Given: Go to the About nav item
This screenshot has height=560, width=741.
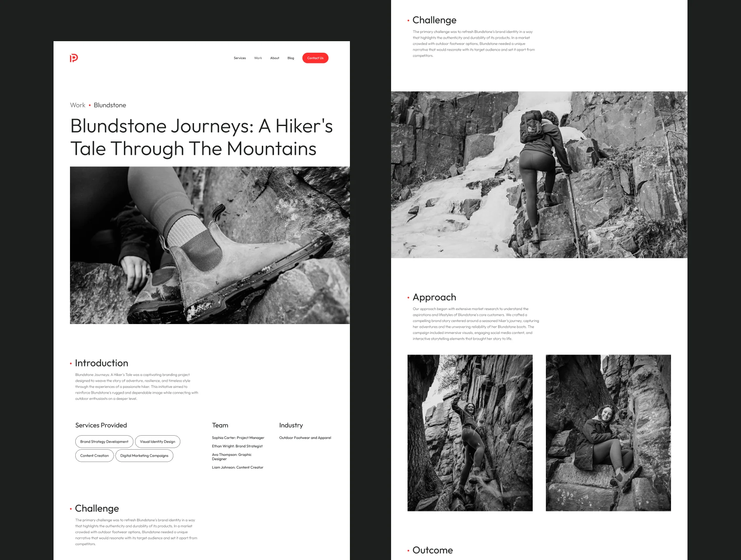Looking at the screenshot, I should click(275, 58).
